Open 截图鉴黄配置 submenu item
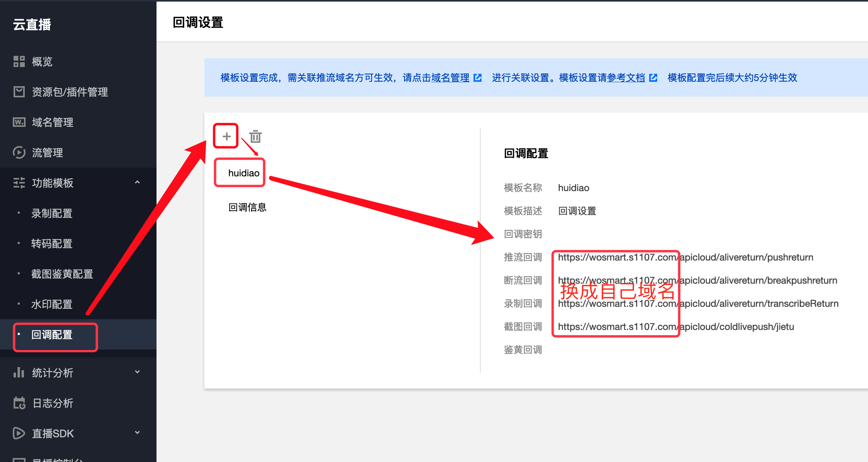This screenshot has height=462, width=868. click(x=62, y=274)
